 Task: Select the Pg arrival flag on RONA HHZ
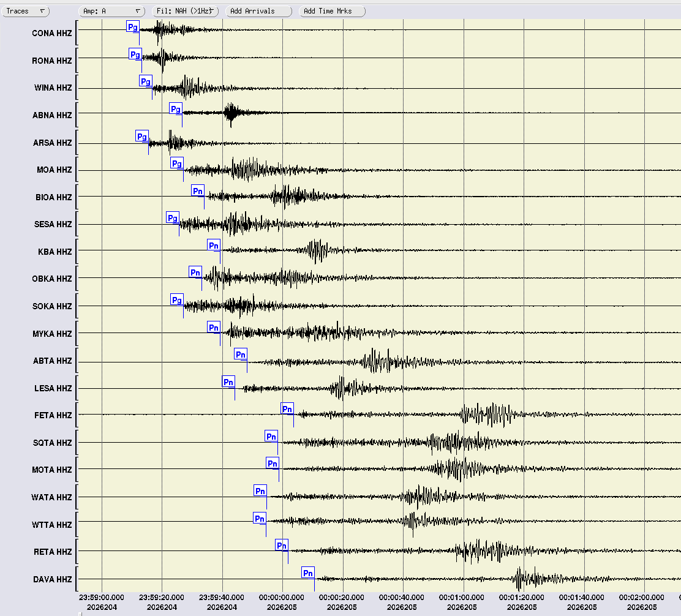(135, 54)
